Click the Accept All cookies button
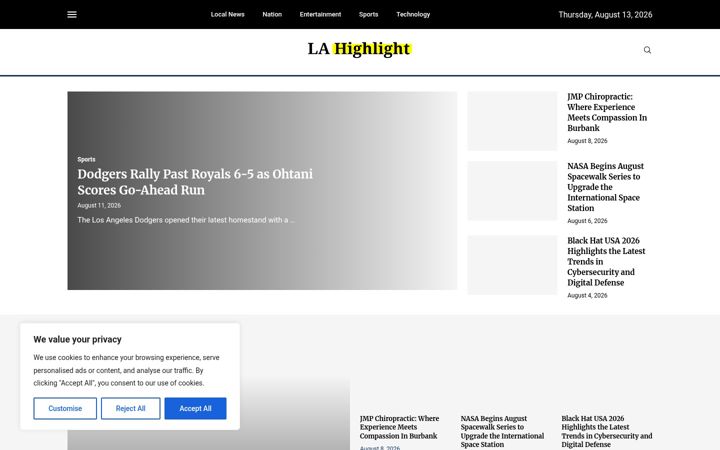The image size is (720, 450). tap(195, 408)
